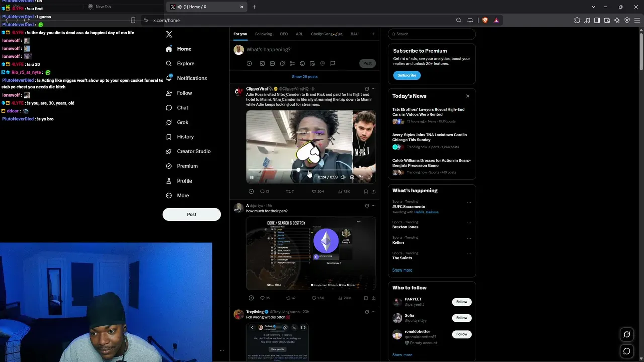644x362 pixels.
Task: Open the Search & Destroy image in jurtyx post
Action: pyautogui.click(x=311, y=253)
